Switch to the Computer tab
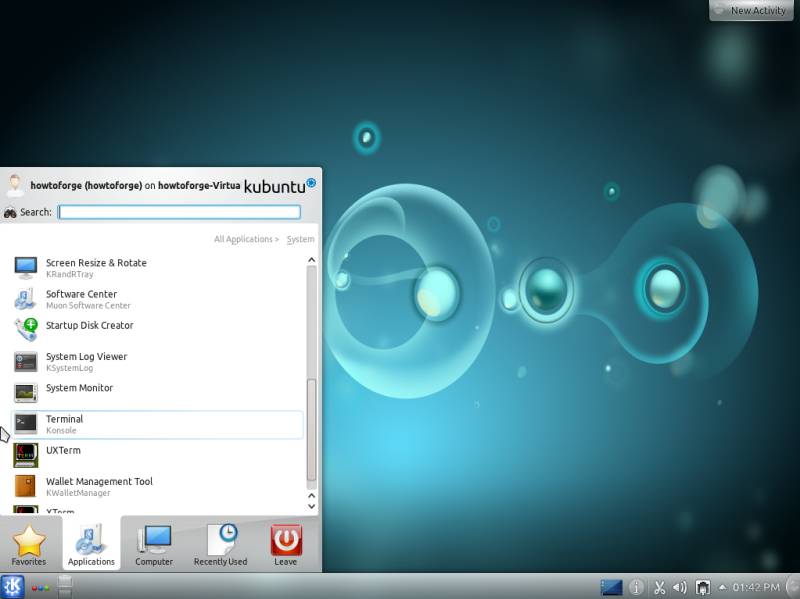800x599 pixels. (154, 544)
